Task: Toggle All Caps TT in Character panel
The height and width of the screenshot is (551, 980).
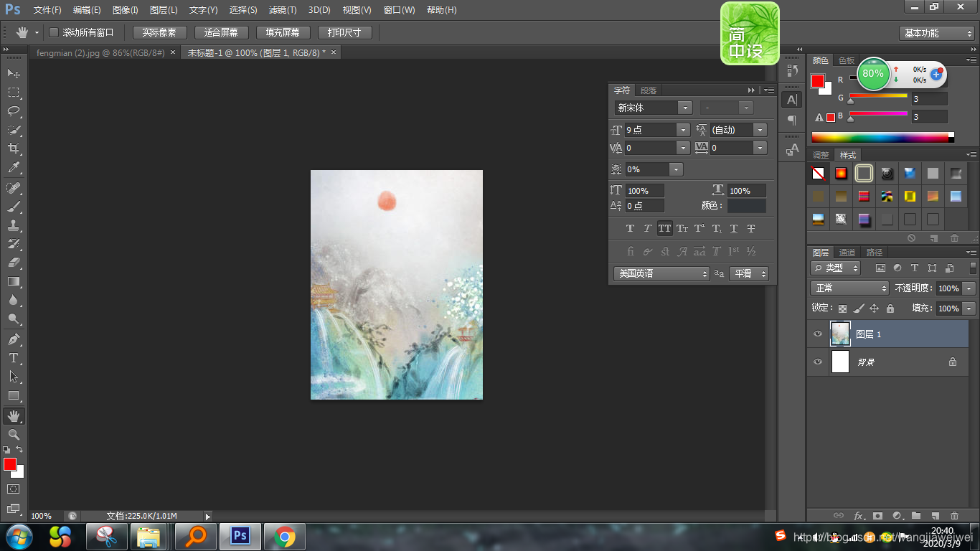Action: (x=664, y=229)
